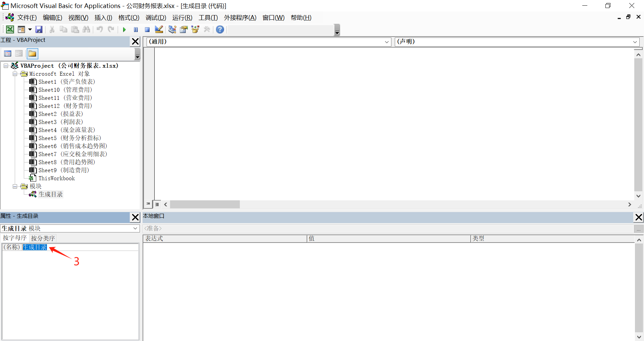Click the View Microsoft Excel toolbar icon
This screenshot has height=341, width=644.
10,29
